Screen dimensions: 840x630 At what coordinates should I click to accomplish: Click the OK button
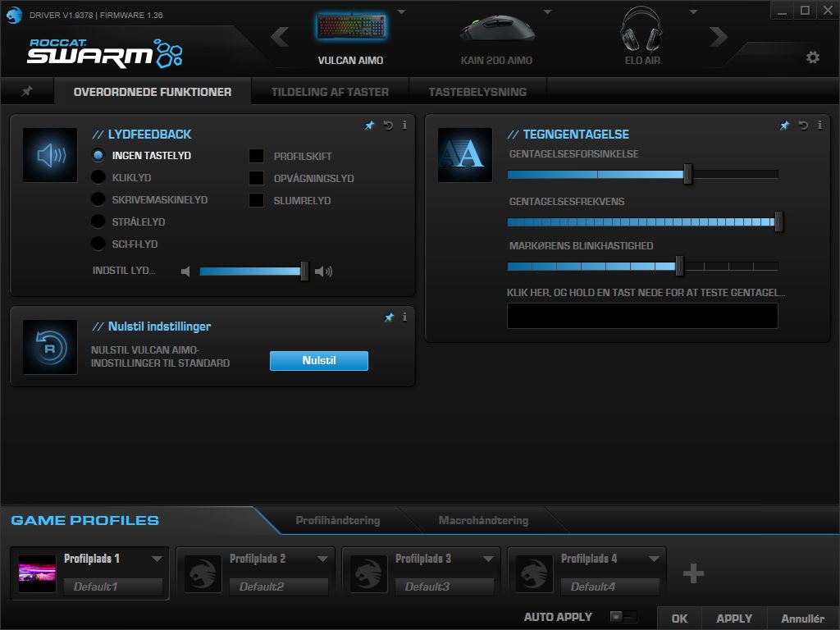coord(679,619)
